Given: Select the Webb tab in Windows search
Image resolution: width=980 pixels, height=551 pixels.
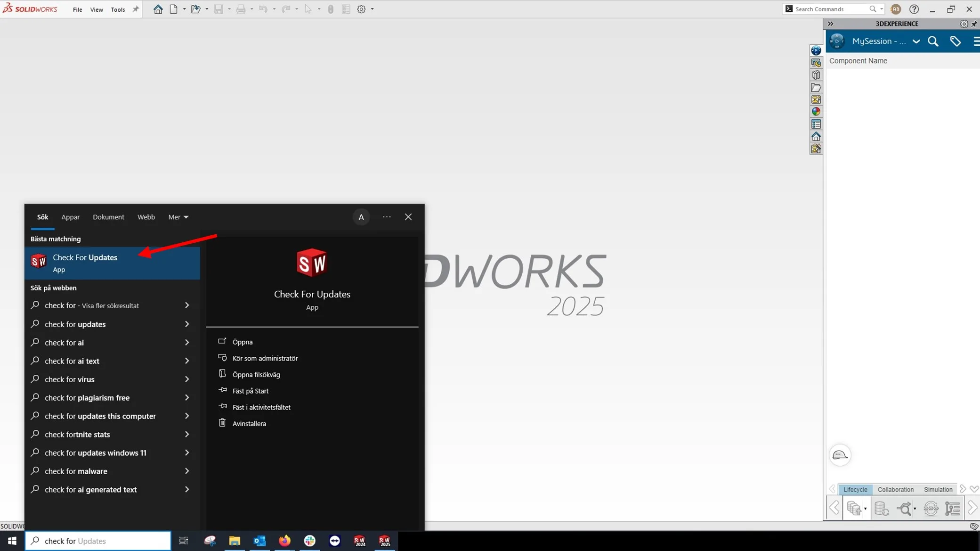Looking at the screenshot, I should pyautogui.click(x=146, y=217).
